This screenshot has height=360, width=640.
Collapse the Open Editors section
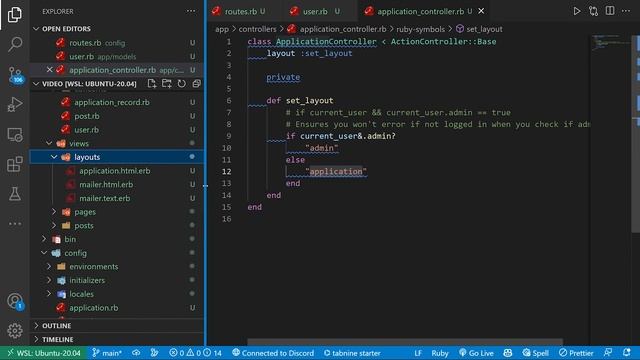click(x=36, y=29)
